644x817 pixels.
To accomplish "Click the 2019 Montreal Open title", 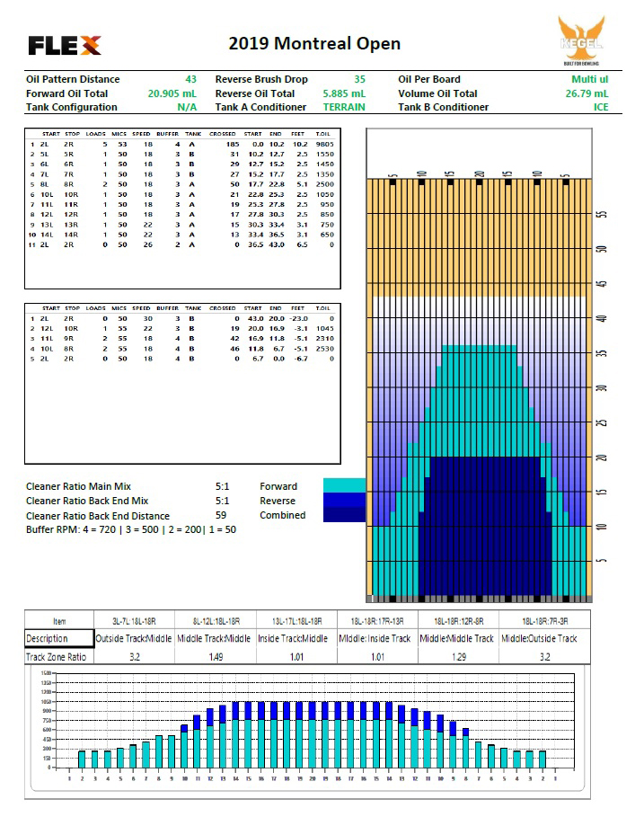I will point(314,43).
